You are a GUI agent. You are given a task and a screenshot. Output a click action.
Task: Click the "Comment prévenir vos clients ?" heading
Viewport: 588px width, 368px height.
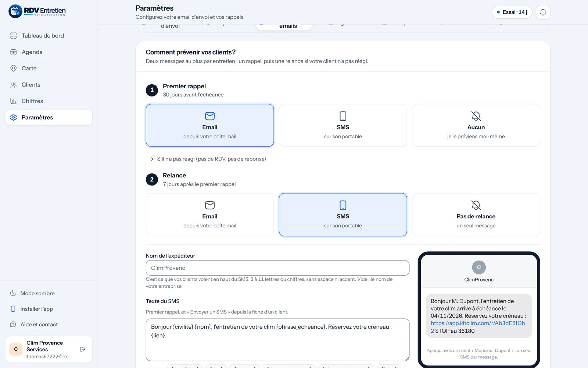[x=191, y=52]
